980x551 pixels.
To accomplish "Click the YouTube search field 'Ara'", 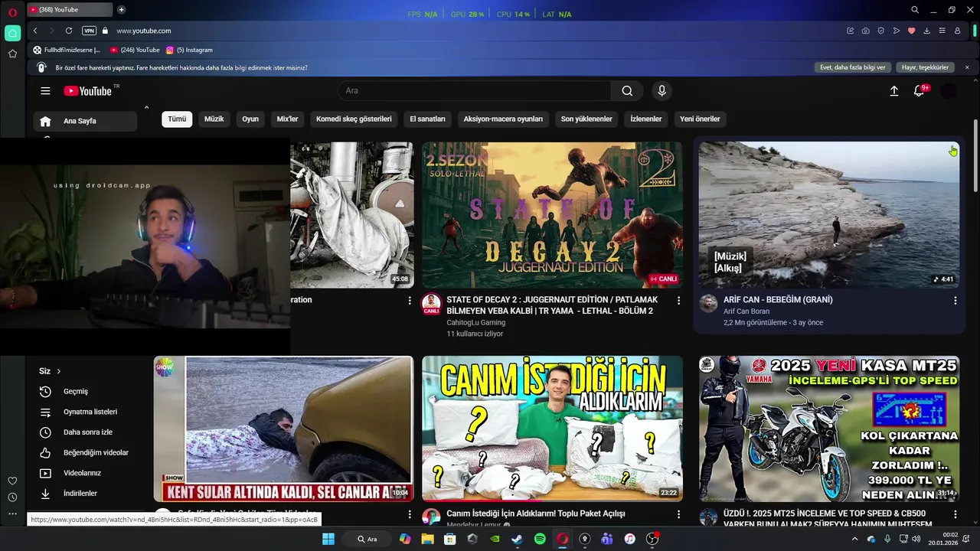I will 475,91.
